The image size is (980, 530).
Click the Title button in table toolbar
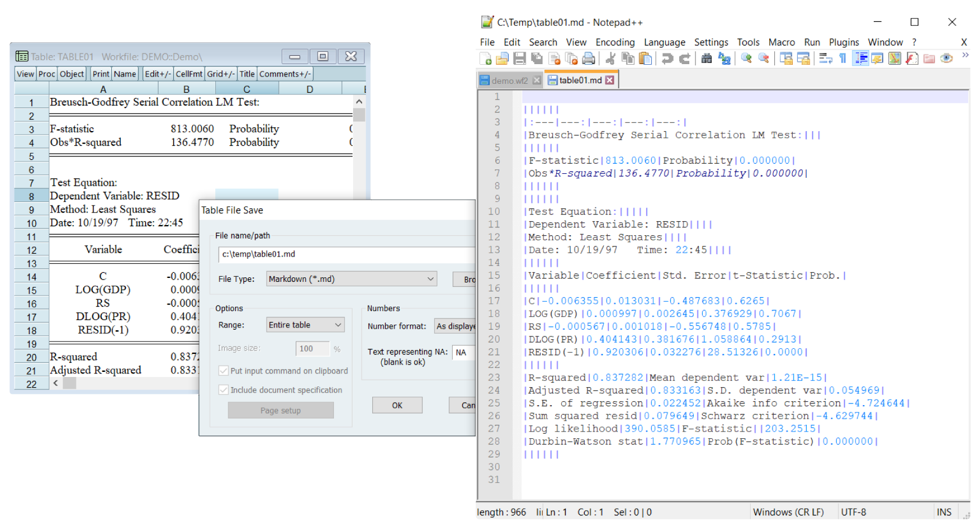tap(247, 74)
